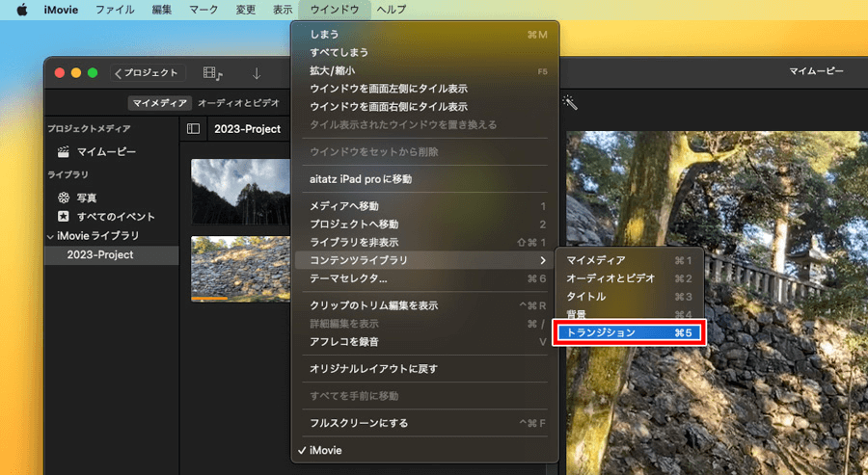
Task: Toggle the library sidebar icon
Action: 193,129
